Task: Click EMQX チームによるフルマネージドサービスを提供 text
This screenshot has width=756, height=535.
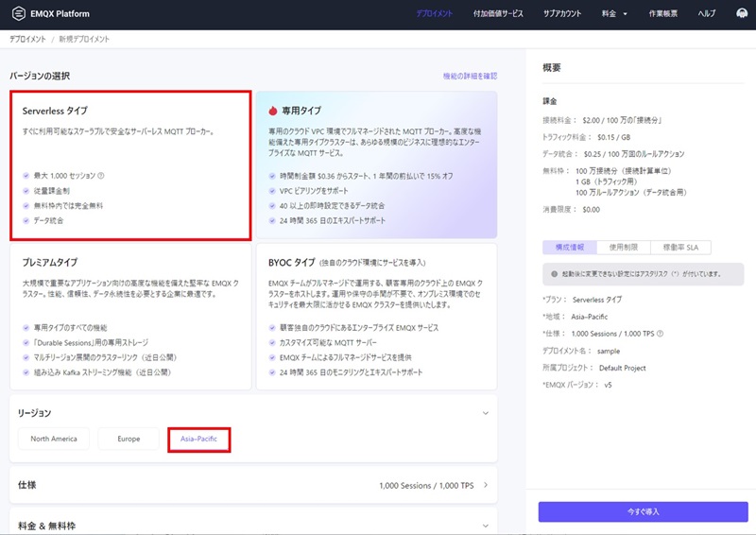Action: pyautogui.click(x=346, y=357)
